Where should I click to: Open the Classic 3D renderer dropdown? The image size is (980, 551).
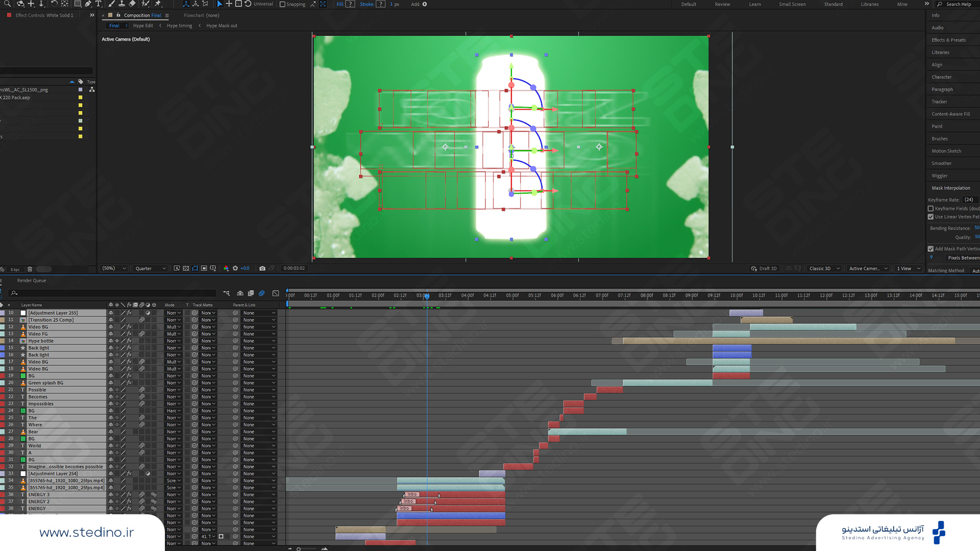pyautogui.click(x=824, y=268)
